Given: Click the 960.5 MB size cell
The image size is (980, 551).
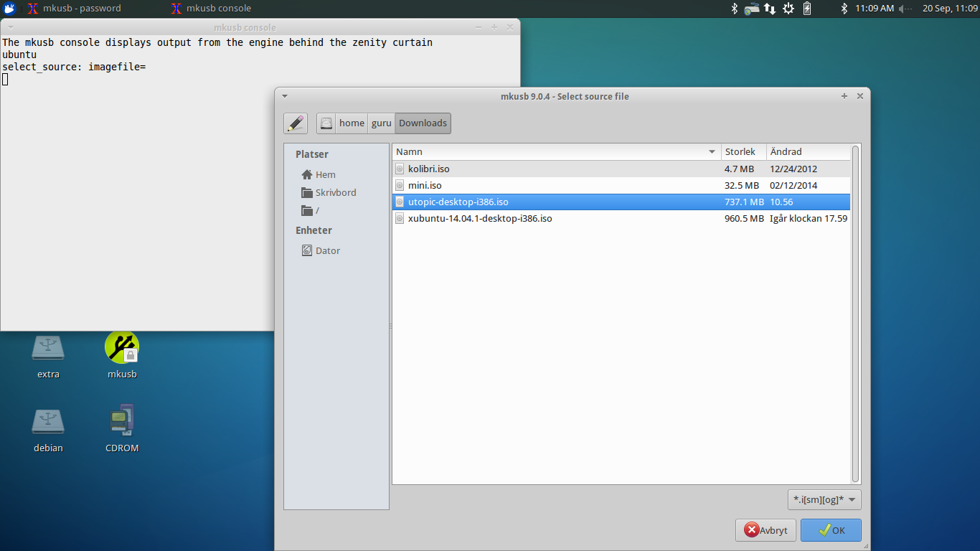Looking at the screenshot, I should pyautogui.click(x=744, y=219).
